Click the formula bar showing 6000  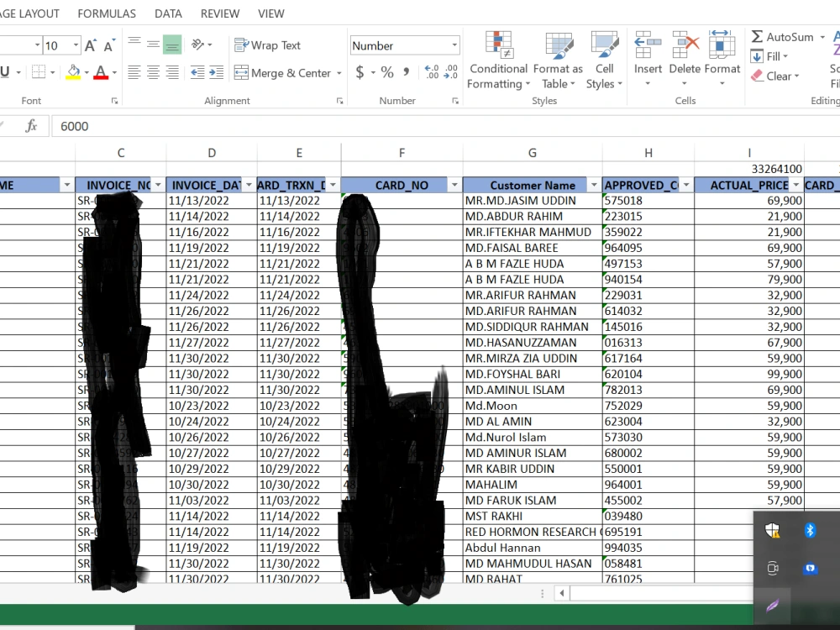[444, 127]
